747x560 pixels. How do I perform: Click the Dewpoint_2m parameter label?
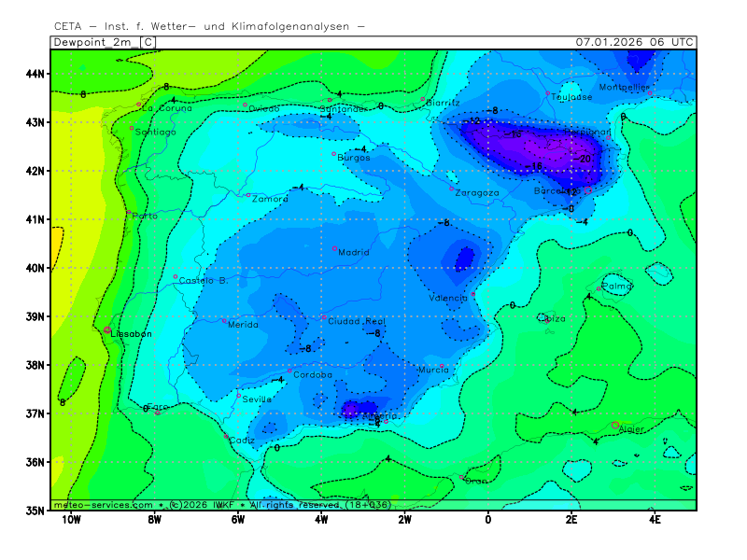tap(95, 42)
